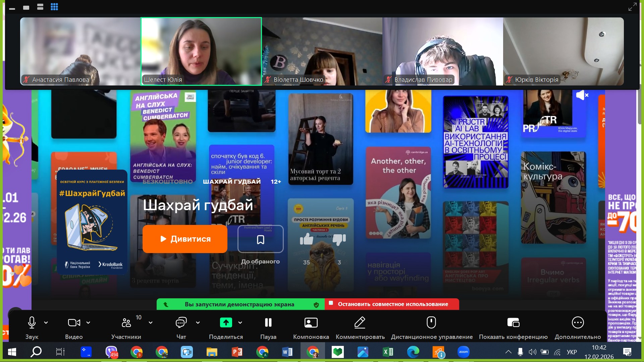This screenshot has width=644, height=362.
Task: Open the share options arrow next to Поделиться
Action: click(x=240, y=323)
